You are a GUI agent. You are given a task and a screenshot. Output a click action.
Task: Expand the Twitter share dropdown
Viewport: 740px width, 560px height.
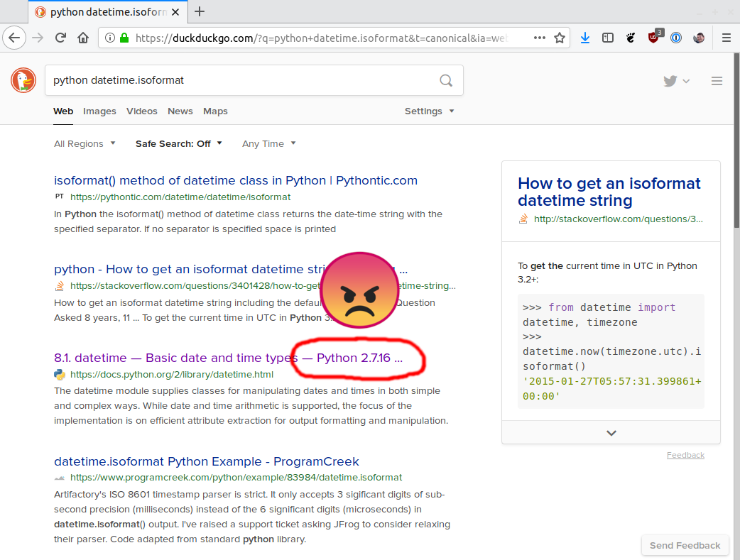pyautogui.click(x=676, y=81)
